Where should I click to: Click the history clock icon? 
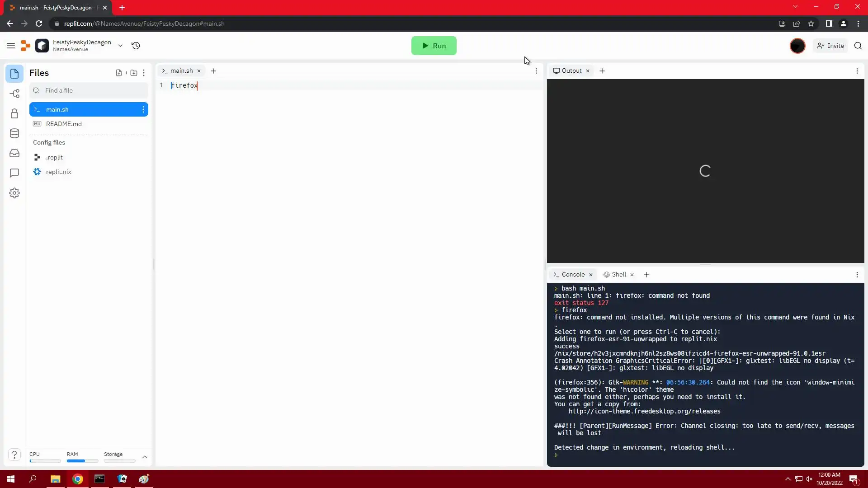136,46
